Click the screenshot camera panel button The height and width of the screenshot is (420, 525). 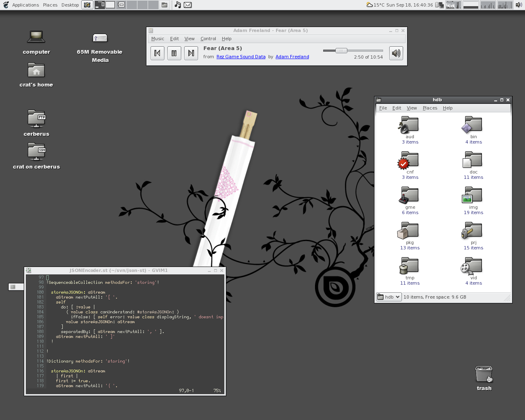point(87,5)
